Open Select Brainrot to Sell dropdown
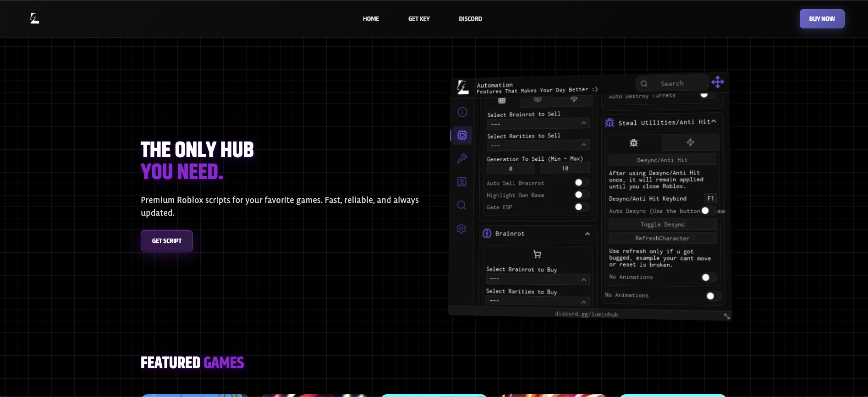 coord(538,124)
